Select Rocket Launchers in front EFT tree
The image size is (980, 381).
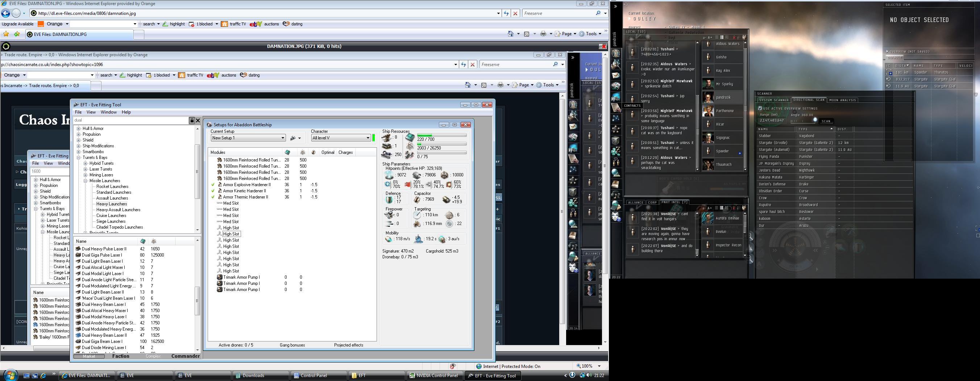pos(112,187)
